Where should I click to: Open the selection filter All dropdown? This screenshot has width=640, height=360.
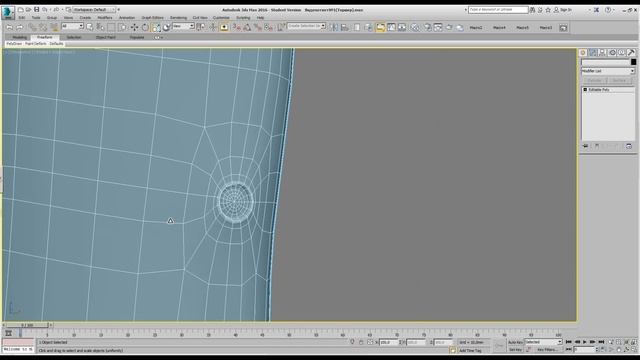(72, 26)
